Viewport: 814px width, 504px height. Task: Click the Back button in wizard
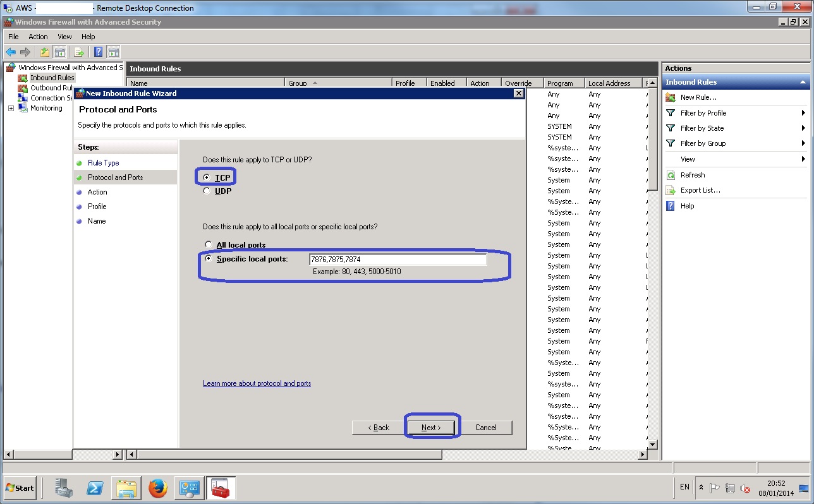(x=379, y=428)
